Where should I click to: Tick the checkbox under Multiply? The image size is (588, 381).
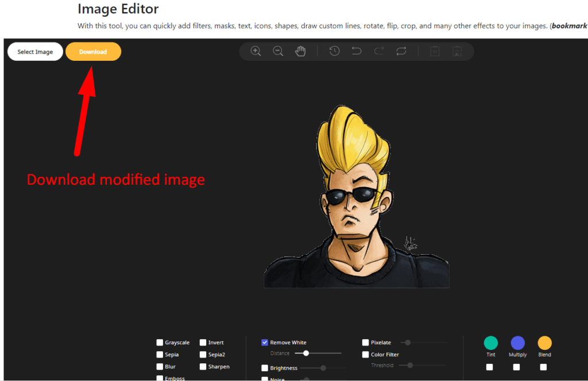point(516,367)
